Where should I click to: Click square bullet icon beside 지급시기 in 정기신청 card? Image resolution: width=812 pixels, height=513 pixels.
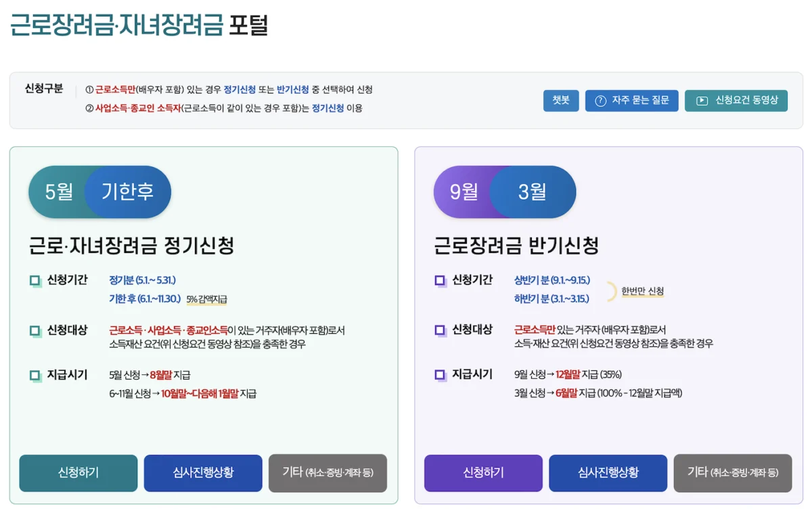(35, 375)
